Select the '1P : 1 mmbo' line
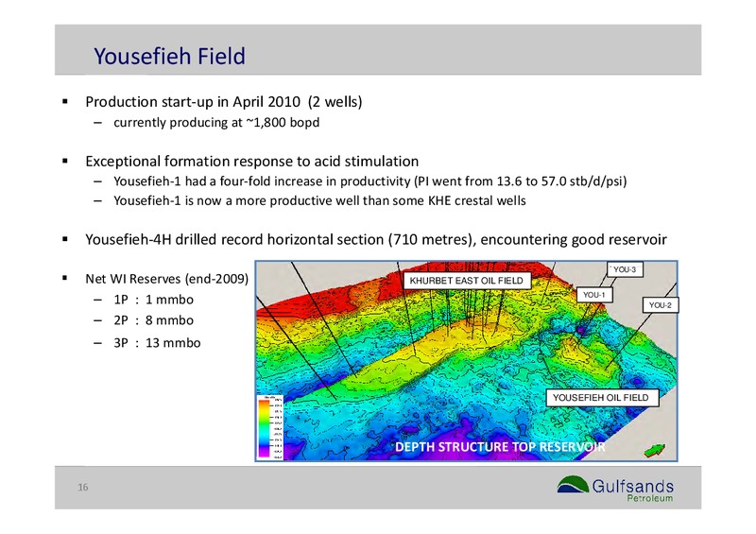The image size is (756, 534). [153, 300]
